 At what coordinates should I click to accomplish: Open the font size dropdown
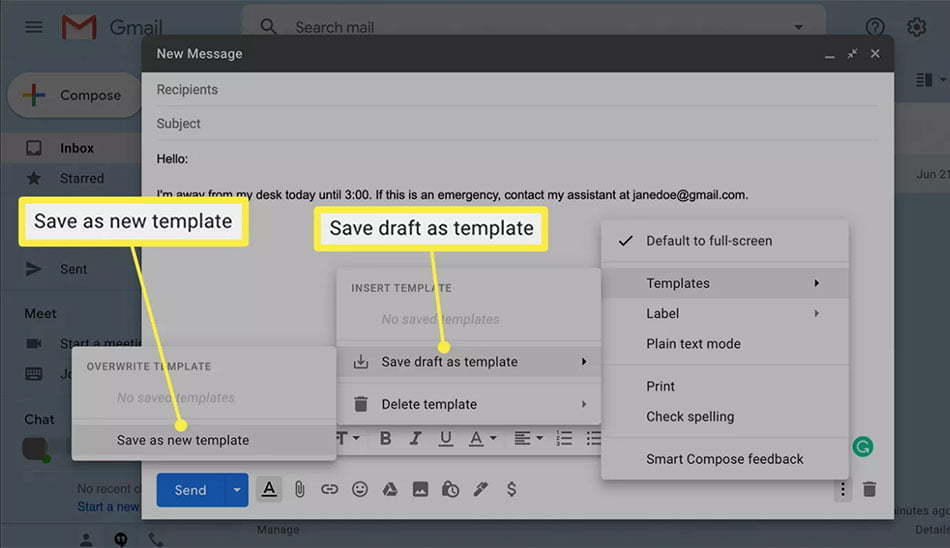pos(349,438)
